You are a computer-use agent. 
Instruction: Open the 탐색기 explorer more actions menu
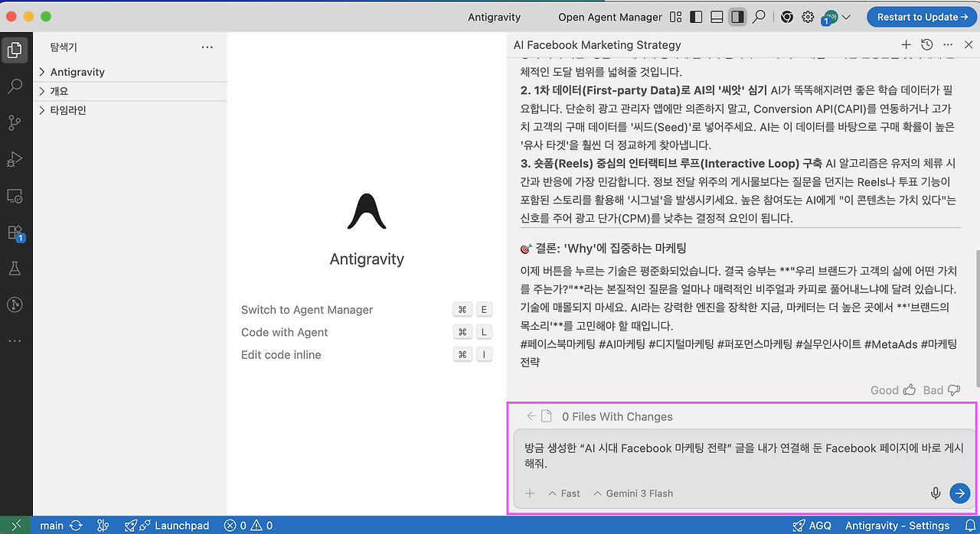207,47
